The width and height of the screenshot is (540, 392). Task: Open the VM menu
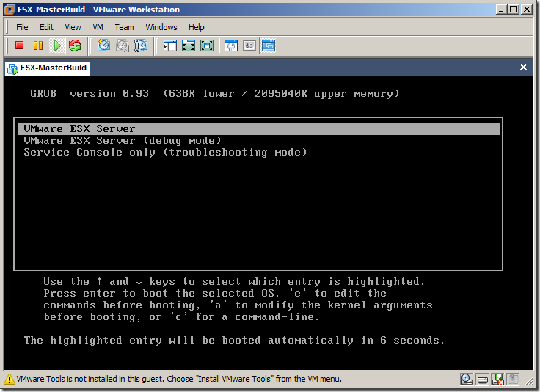click(98, 27)
